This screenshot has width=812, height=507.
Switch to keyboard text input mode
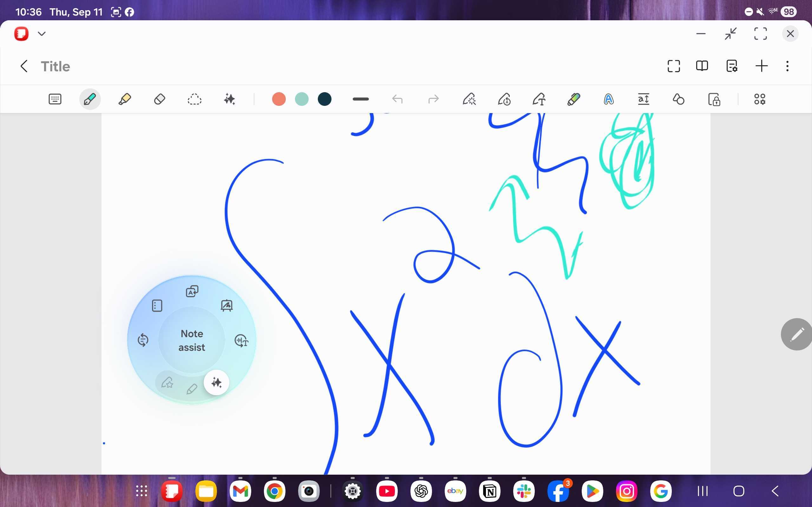click(55, 99)
